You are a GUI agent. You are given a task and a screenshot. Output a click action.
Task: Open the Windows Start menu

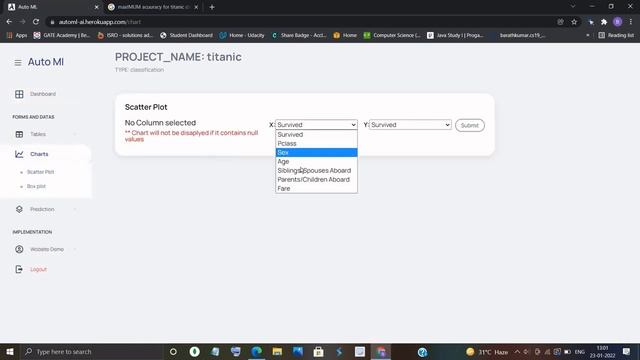pyautogui.click(x=10, y=351)
